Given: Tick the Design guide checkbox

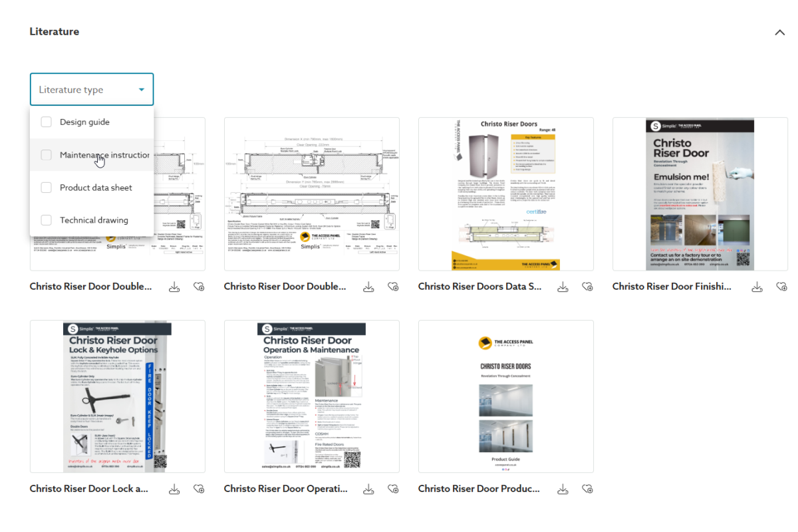Looking at the screenshot, I should point(46,122).
